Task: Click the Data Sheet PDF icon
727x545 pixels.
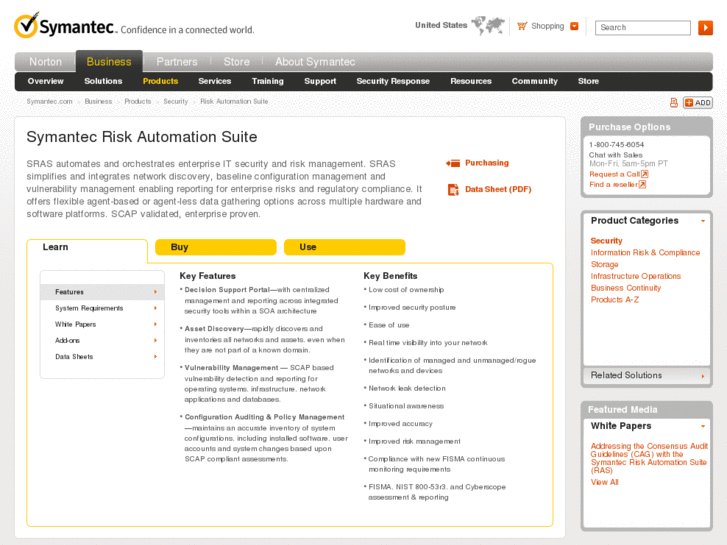Action: tap(453, 189)
